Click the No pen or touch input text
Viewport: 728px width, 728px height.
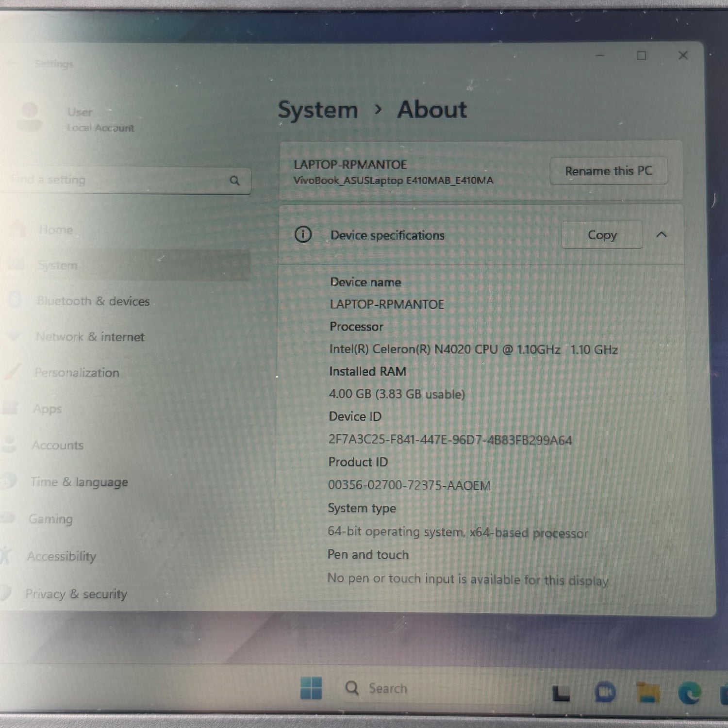[x=468, y=579]
